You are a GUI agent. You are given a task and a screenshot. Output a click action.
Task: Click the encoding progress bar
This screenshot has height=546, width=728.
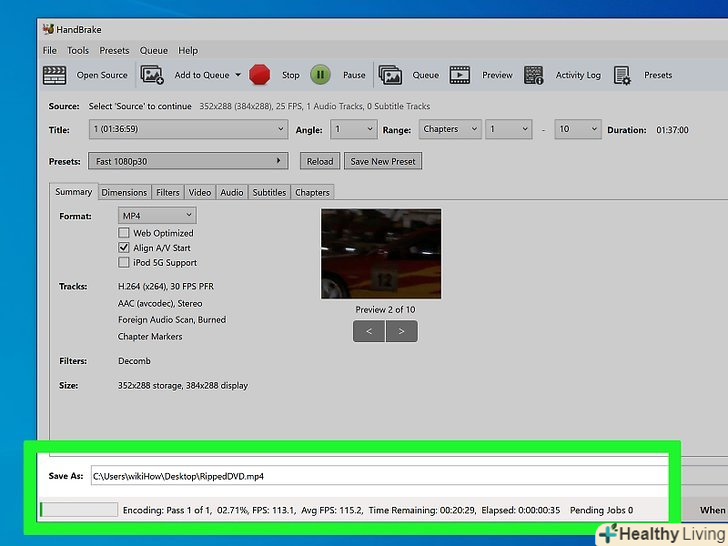pos(78,510)
